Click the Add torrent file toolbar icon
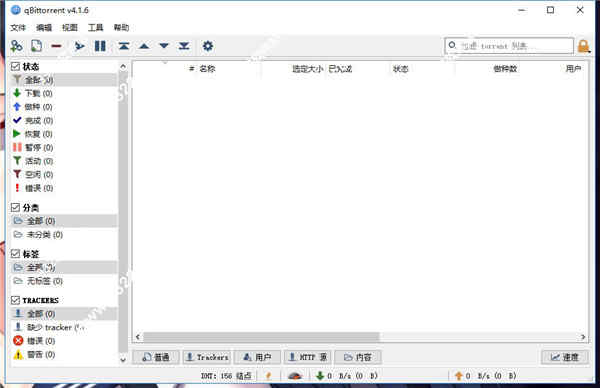Viewport: 600px width, 388px height. pyautogui.click(x=36, y=46)
